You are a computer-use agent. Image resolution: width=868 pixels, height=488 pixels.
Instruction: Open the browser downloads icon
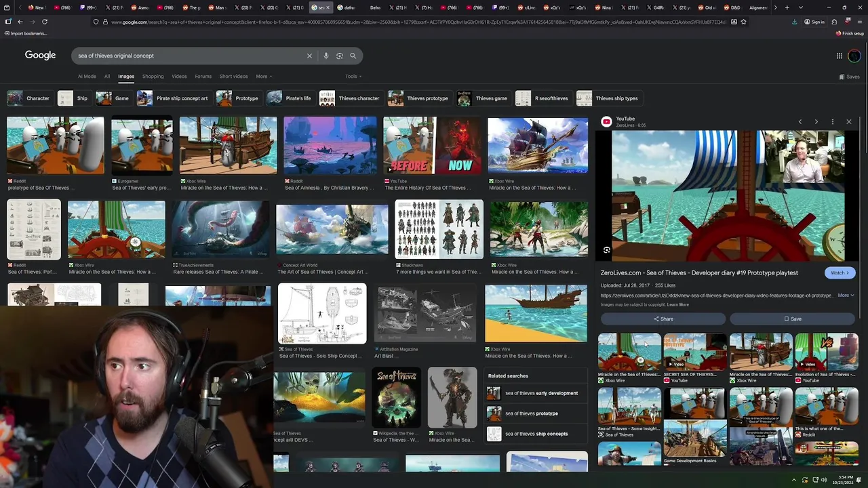795,22
